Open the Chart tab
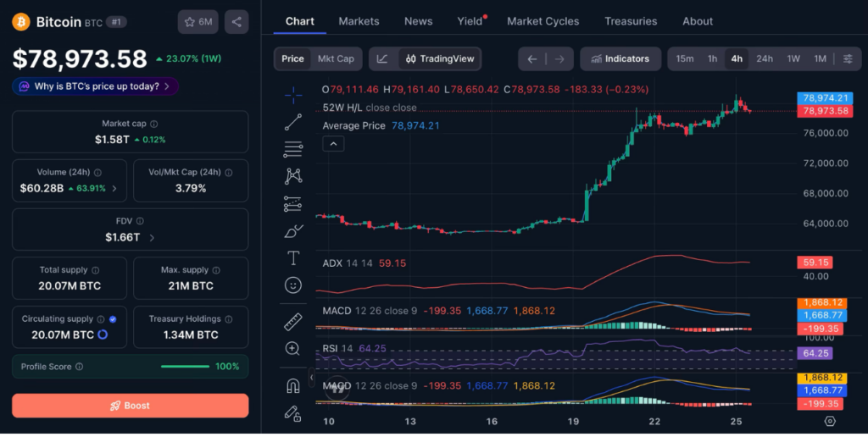Screen dimensions: 868x437 [299, 21]
